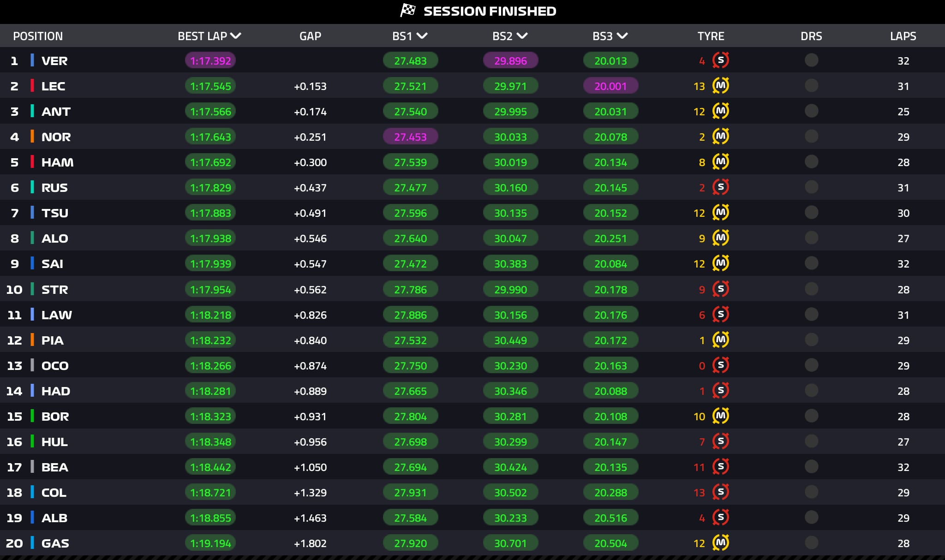Click GAS's medium tyre compound icon

720,543
